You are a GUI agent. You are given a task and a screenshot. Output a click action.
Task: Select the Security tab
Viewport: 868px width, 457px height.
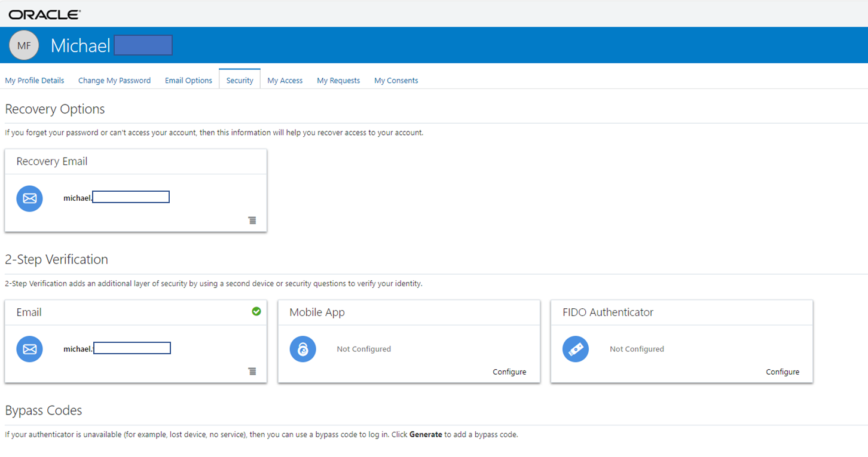240,80
